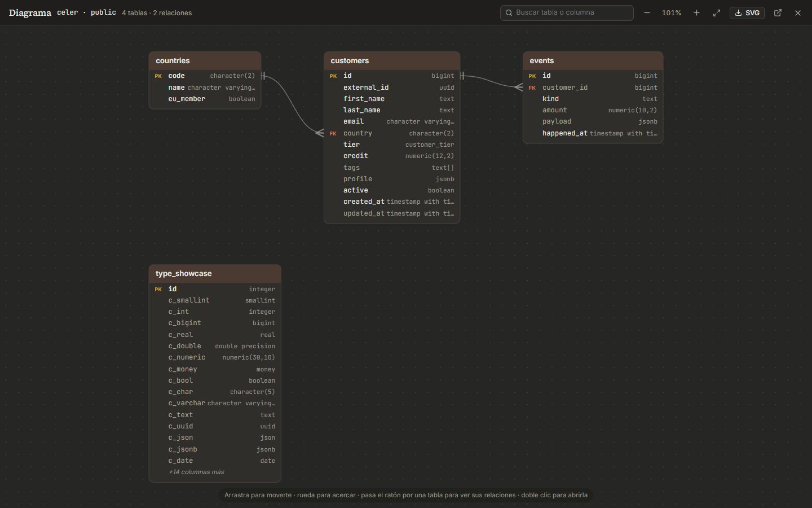812x508 pixels.
Task: Click the PK badge of customers id
Action: tap(333, 76)
